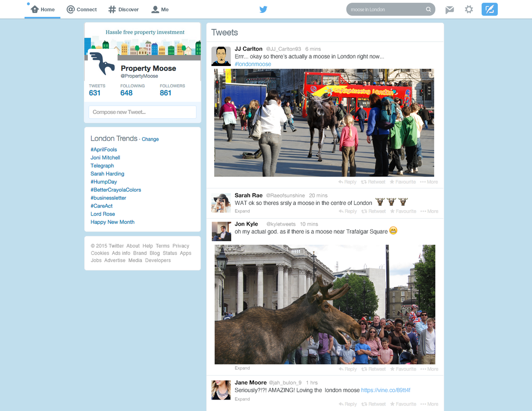
Task: Open Jane Moore's avatar
Action: (221, 390)
